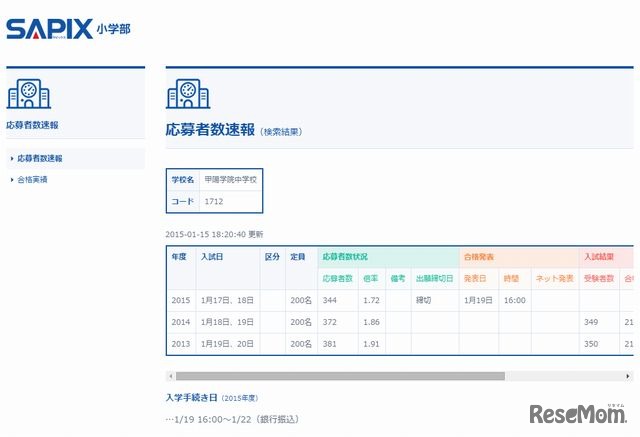This screenshot has height=437, width=640.
Task: Click applicant count 381
Action: tap(330, 344)
